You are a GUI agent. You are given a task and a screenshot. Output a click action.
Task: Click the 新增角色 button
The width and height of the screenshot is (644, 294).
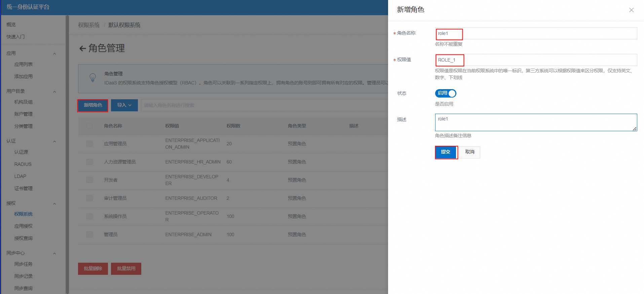(93, 105)
